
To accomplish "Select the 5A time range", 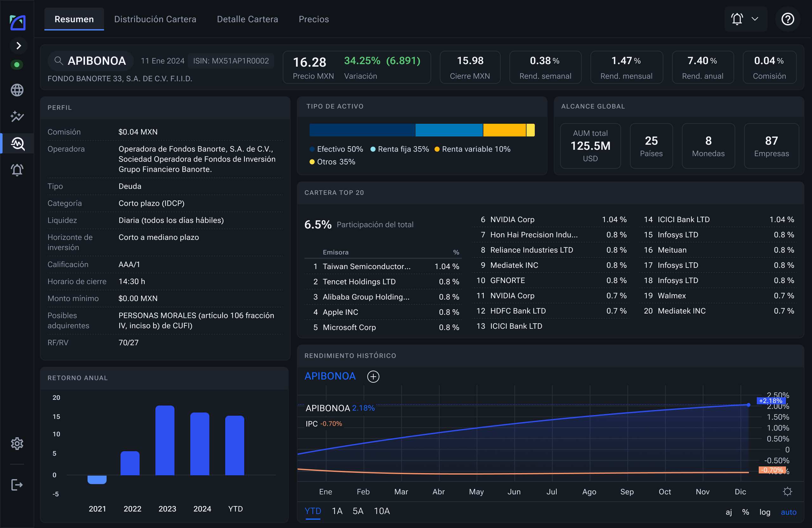I will tap(358, 511).
